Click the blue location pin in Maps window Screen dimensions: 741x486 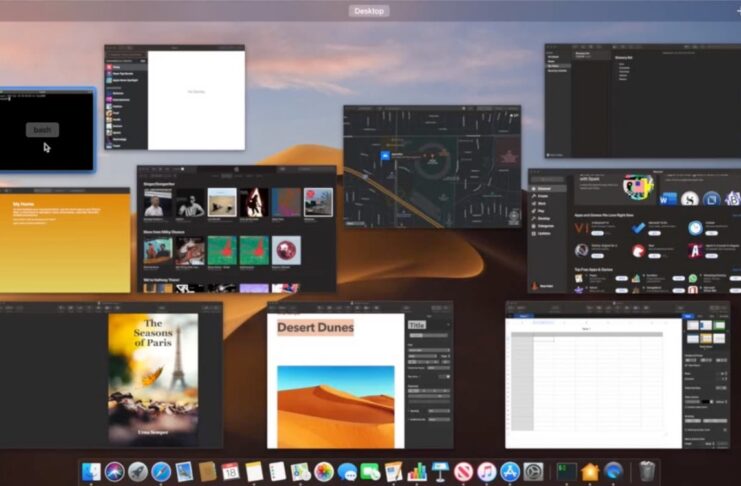coord(385,156)
